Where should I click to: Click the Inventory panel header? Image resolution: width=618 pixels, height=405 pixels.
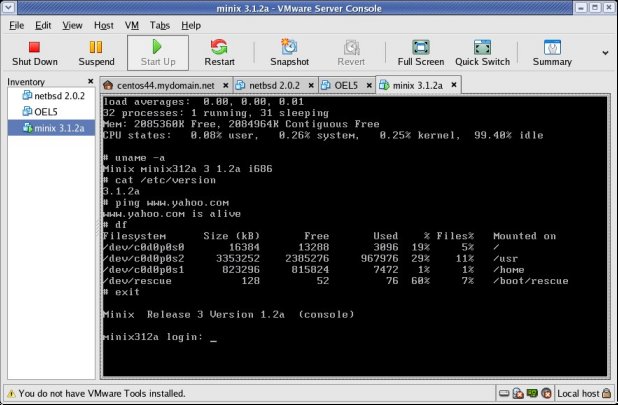(26, 82)
